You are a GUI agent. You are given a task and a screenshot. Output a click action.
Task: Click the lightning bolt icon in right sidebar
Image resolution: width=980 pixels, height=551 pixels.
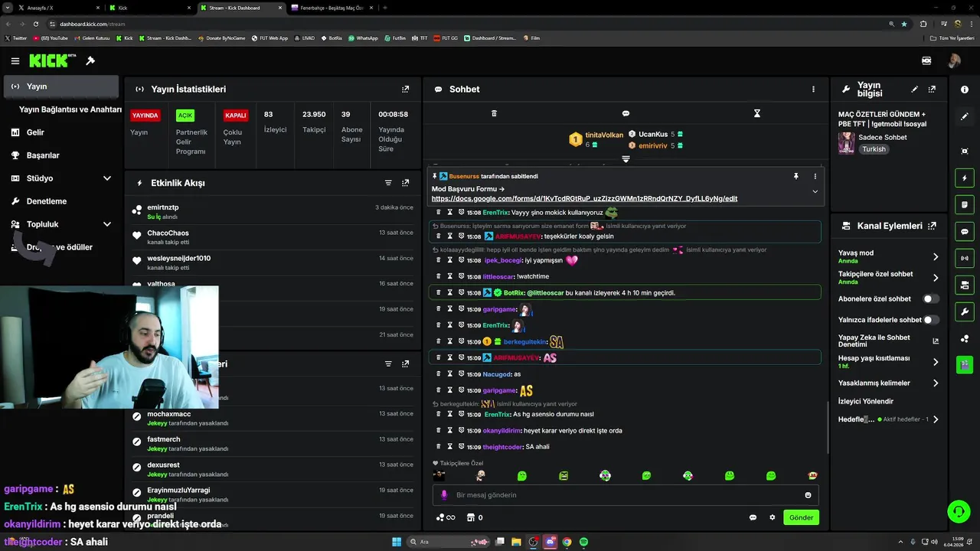(x=965, y=178)
